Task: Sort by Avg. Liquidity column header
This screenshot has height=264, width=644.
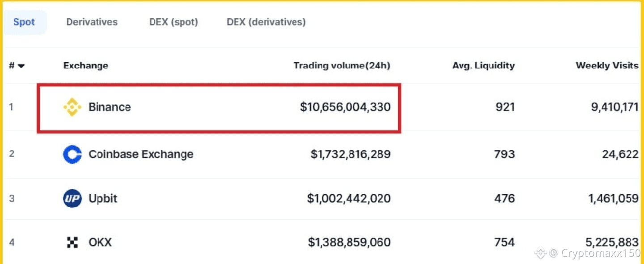Action: coord(483,66)
